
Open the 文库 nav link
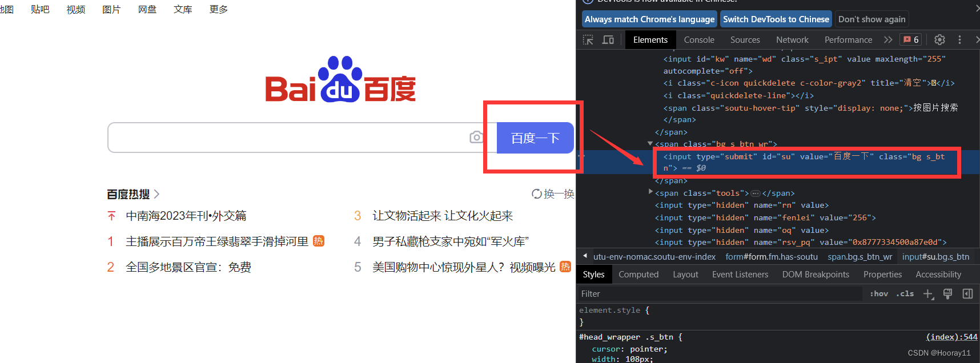(x=183, y=9)
